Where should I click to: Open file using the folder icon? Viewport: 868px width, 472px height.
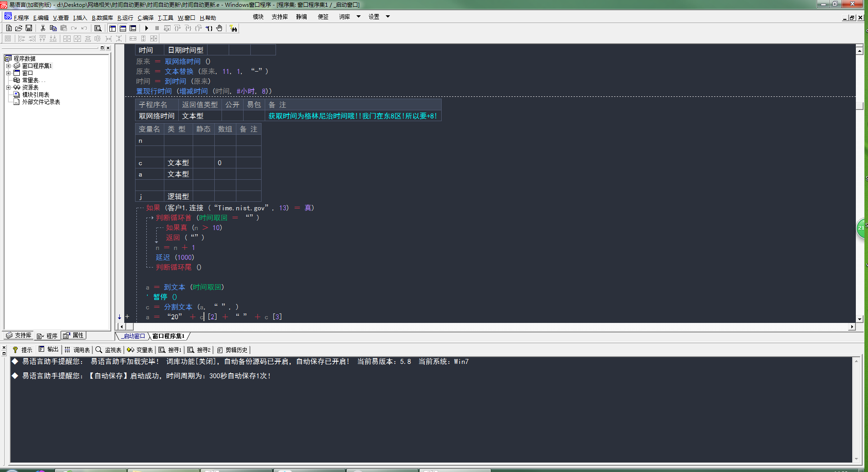[x=19, y=28]
